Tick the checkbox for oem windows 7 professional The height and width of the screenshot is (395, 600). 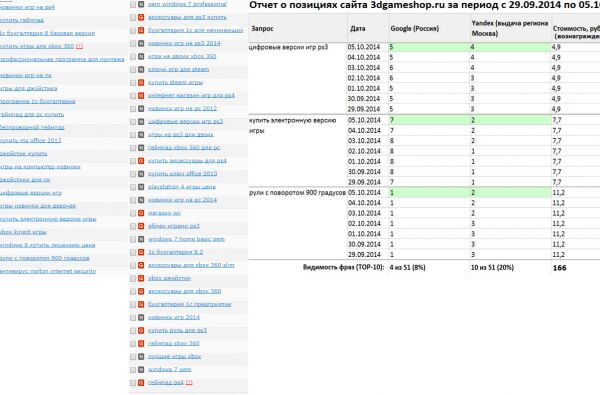point(133,4)
